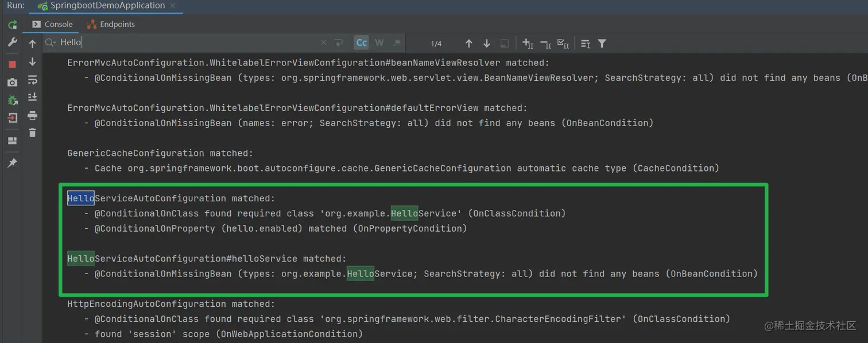The image size is (868, 343).
Task: Click the CharacterEncodingFilter @ConditionalOnClass line
Action: [x=406, y=319]
